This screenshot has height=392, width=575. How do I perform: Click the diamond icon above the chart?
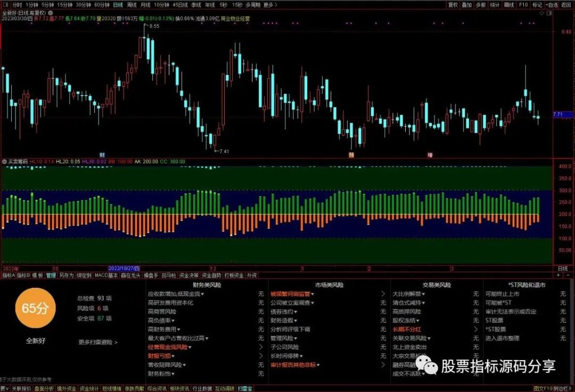coord(541,13)
